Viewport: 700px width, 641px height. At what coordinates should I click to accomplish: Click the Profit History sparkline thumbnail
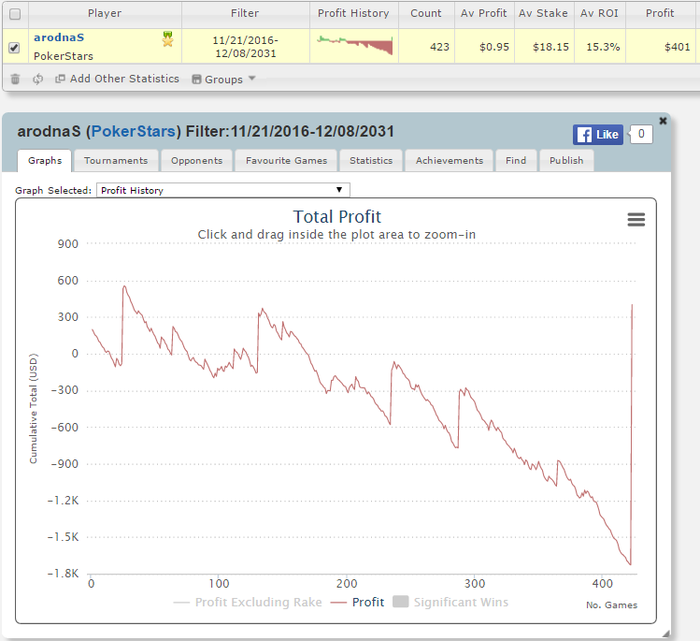point(355,45)
